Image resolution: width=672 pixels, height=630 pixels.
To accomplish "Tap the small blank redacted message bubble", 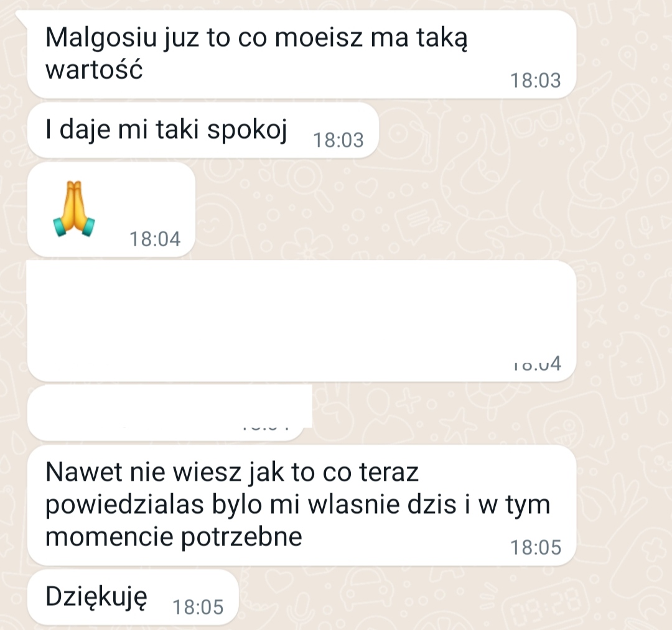I will click(169, 412).
